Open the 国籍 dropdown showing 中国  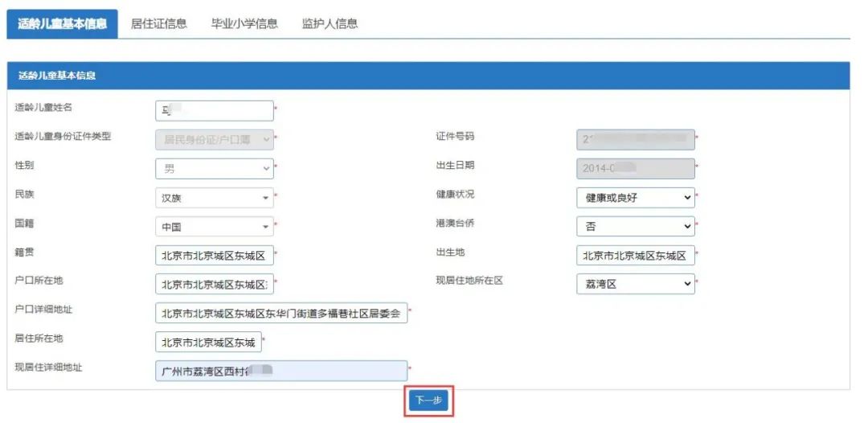coord(214,227)
